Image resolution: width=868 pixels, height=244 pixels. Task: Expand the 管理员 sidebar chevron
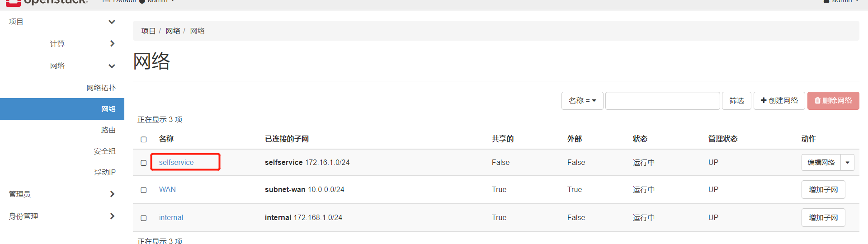[112, 194]
